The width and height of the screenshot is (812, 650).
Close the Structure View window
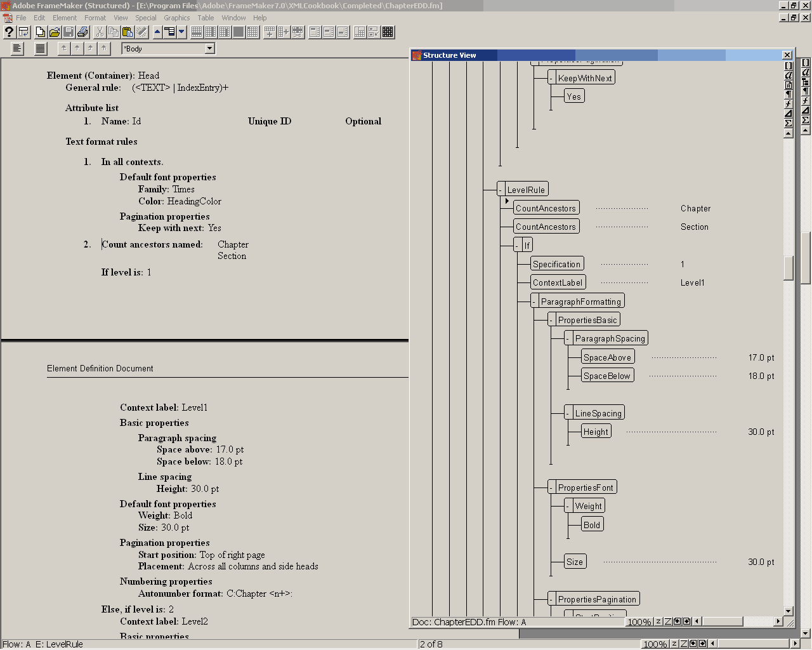click(x=787, y=55)
